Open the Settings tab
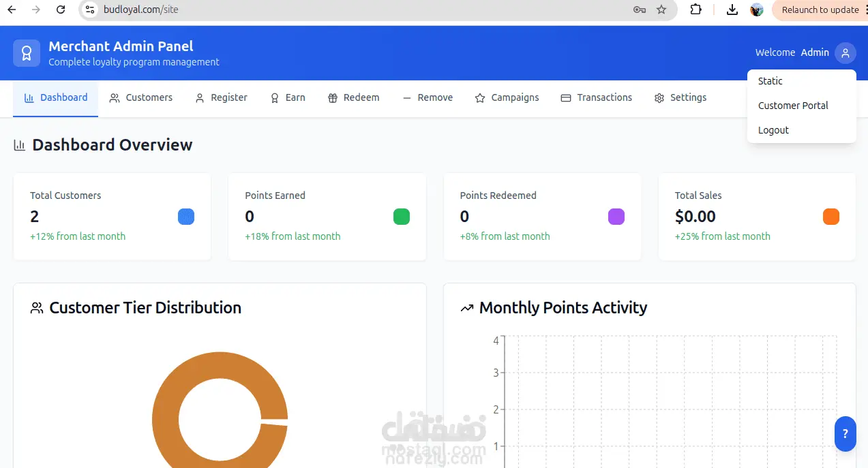Screen dimensions: 868x468 (x=680, y=97)
